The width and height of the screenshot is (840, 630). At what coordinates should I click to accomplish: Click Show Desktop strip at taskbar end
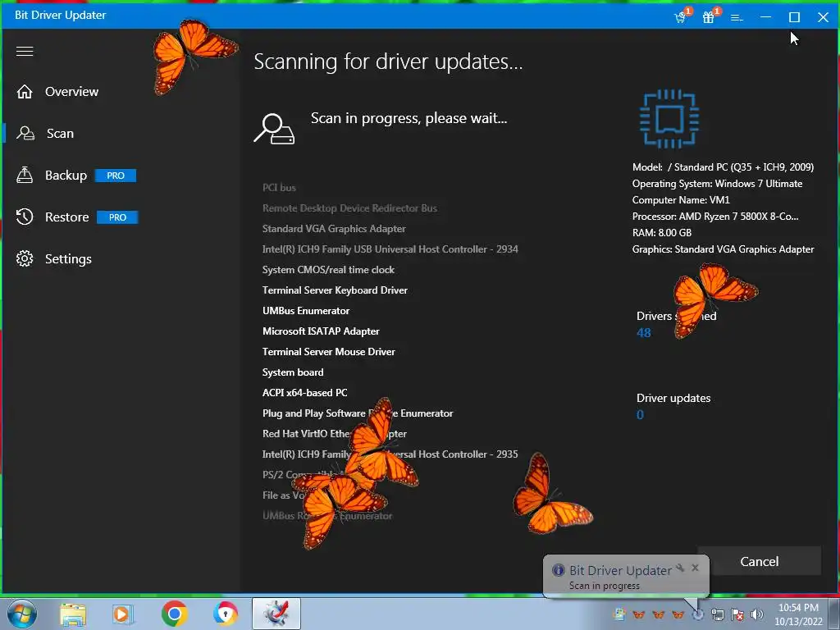pyautogui.click(x=836, y=614)
